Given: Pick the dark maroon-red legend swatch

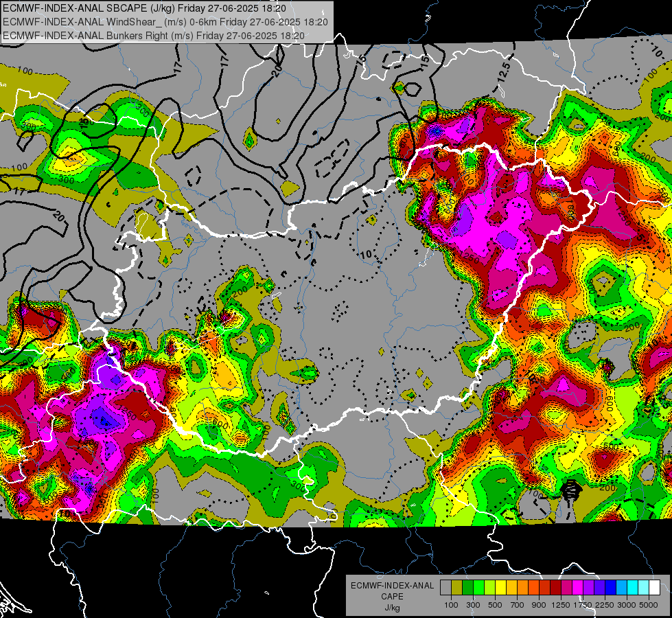Looking at the screenshot, I should point(555,588).
